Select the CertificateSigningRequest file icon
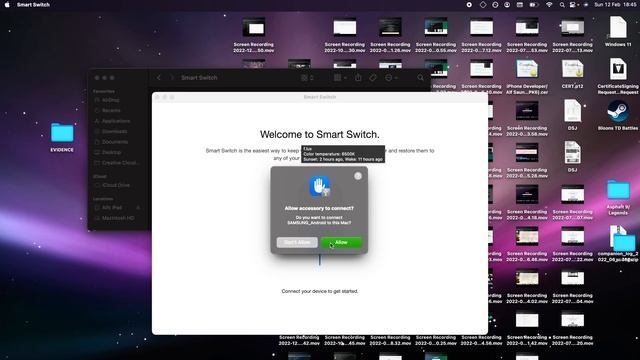The height and width of the screenshot is (360, 640). (618, 69)
